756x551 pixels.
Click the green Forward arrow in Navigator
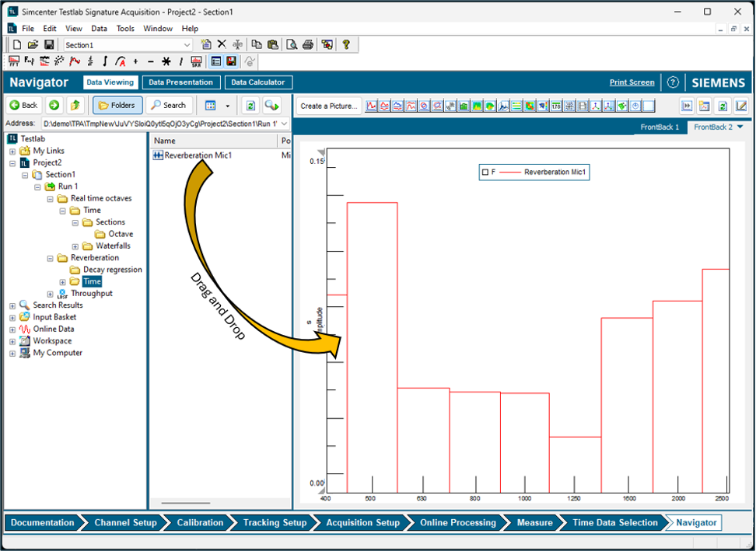click(x=54, y=105)
